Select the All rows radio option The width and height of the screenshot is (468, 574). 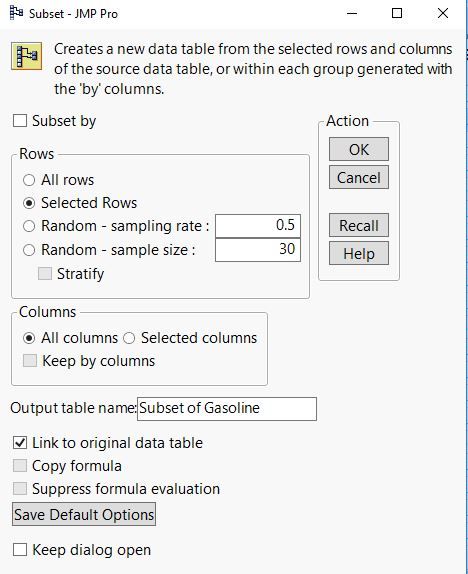click(29, 180)
